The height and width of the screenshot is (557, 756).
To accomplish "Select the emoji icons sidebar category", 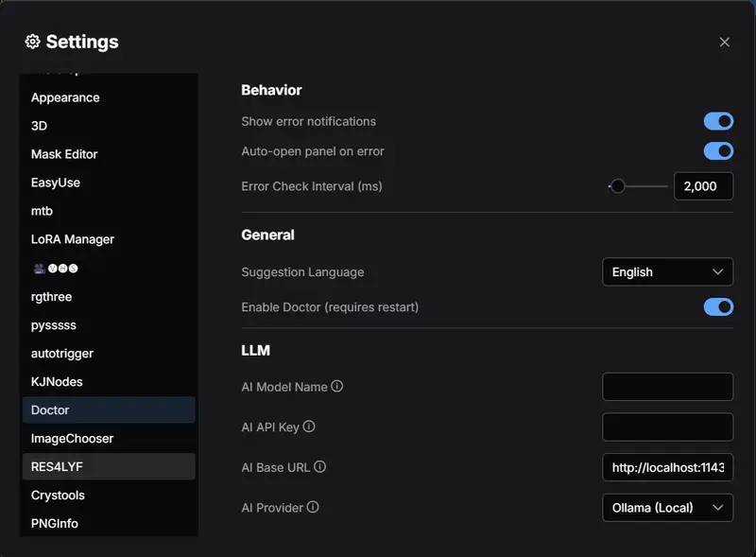I will pos(55,269).
